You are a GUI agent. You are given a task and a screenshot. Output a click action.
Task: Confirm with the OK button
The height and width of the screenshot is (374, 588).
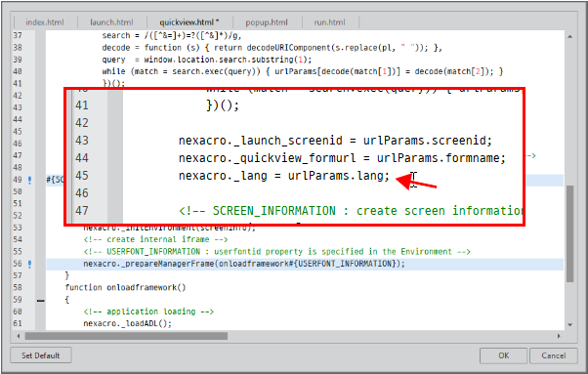(504, 355)
